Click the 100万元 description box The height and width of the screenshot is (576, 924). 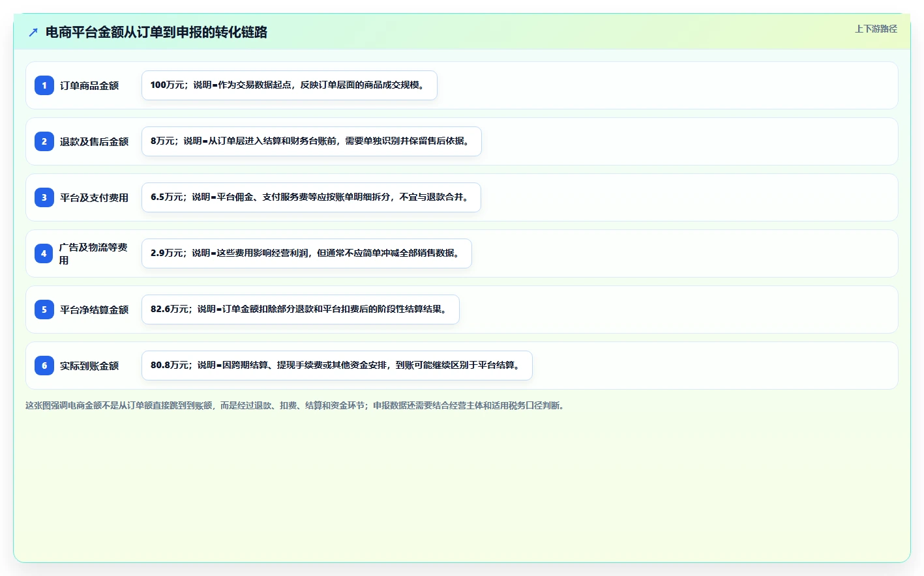(290, 85)
